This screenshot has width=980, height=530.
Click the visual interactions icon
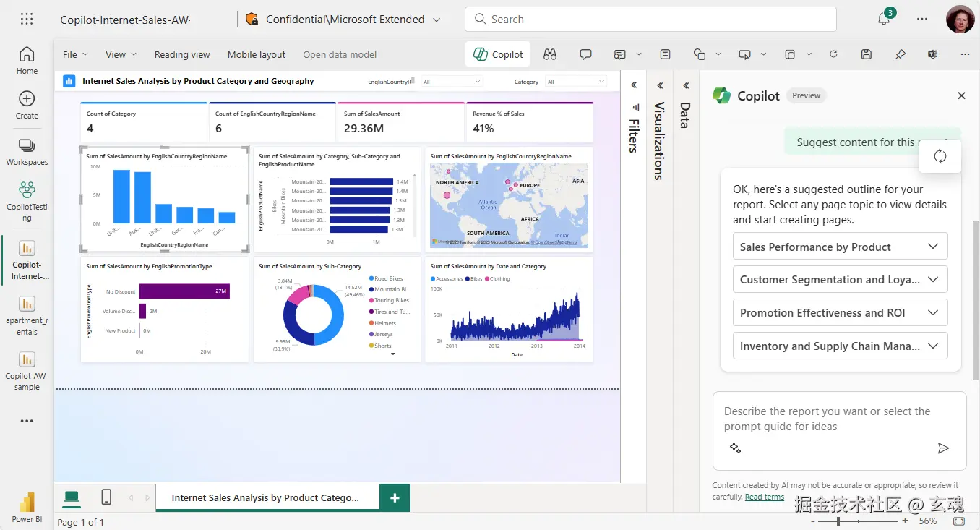coord(790,54)
